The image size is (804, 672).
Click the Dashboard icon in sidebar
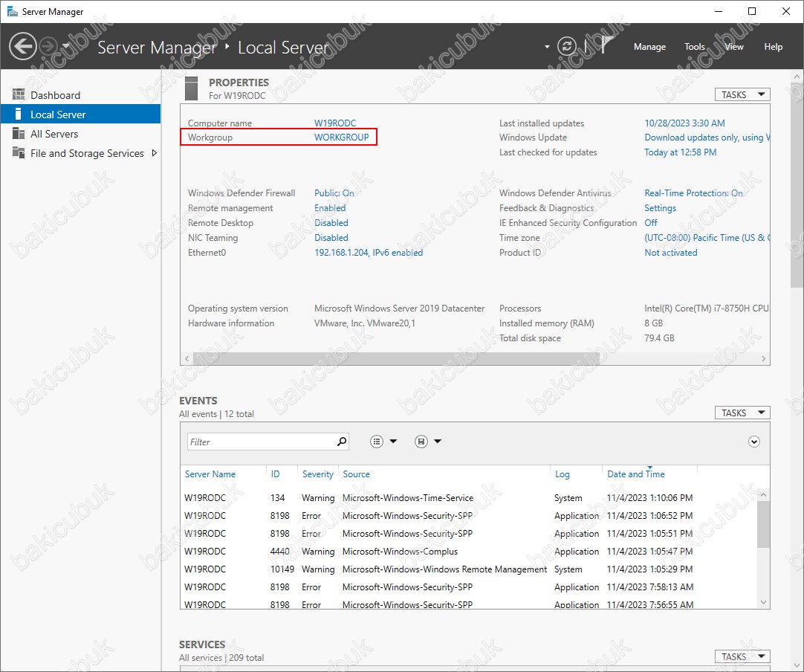[x=19, y=95]
